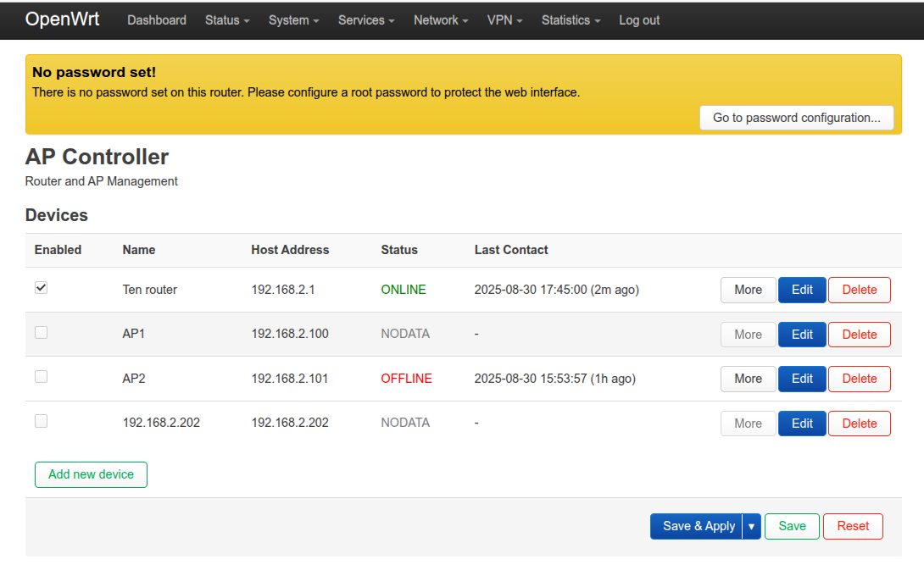This screenshot has width=924, height=587.
Task: Click Log out in navigation bar
Action: point(639,20)
